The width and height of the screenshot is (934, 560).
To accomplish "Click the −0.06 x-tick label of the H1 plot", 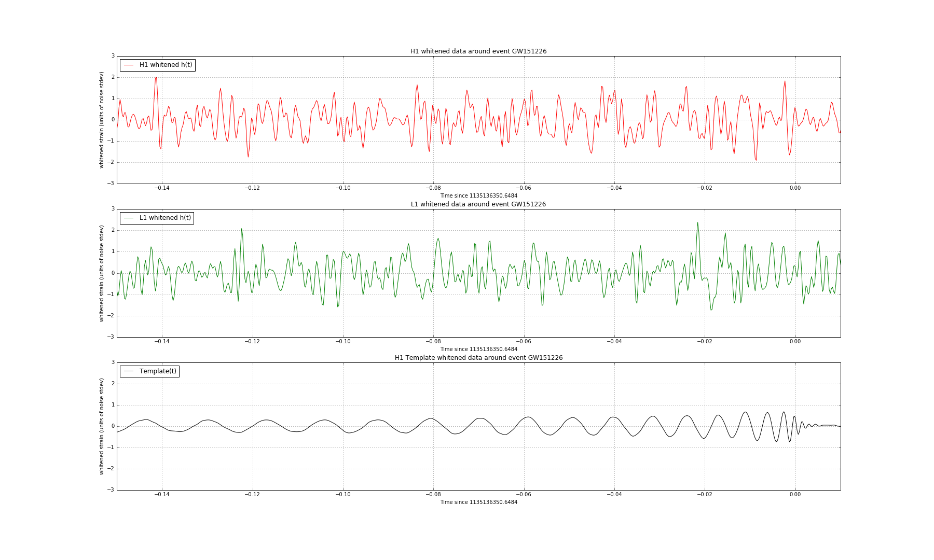I will pos(524,188).
